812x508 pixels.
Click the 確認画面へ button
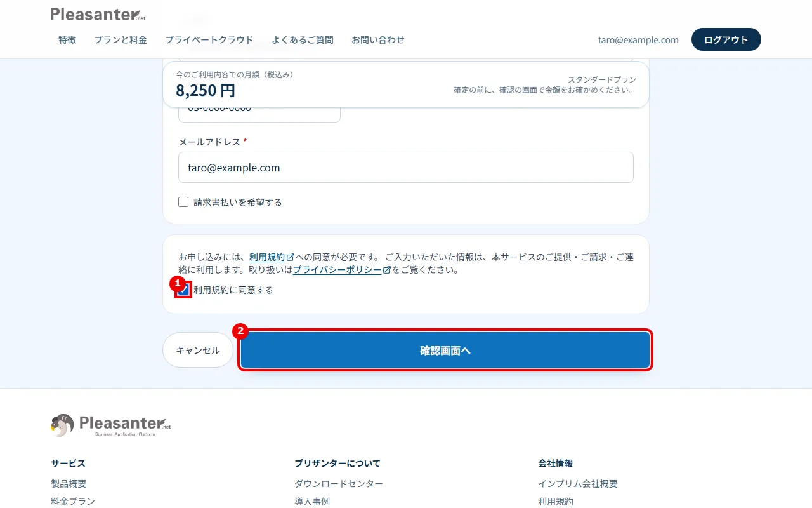point(445,350)
